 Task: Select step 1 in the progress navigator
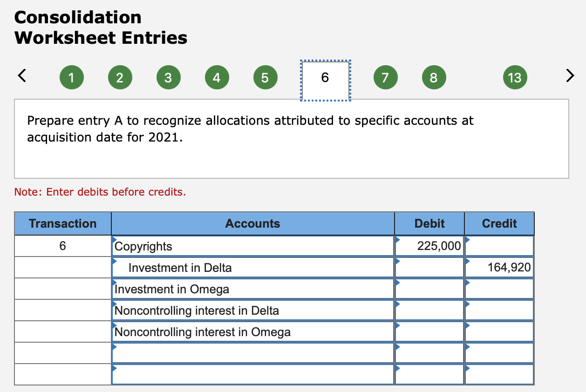click(x=72, y=77)
